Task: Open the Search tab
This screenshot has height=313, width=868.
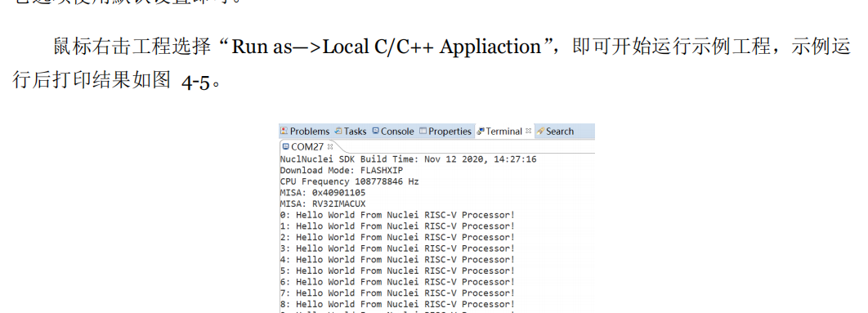Action: coord(555,132)
